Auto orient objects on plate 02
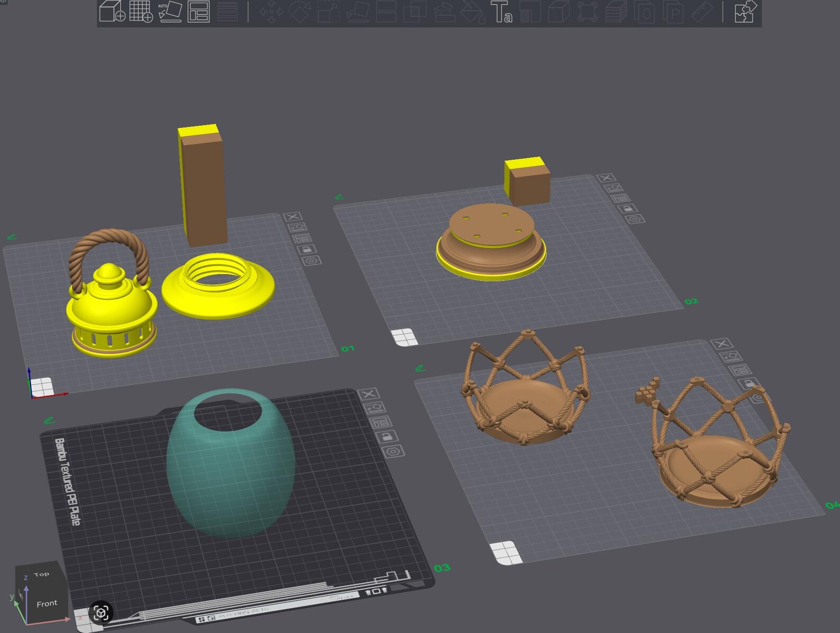 pos(614,188)
